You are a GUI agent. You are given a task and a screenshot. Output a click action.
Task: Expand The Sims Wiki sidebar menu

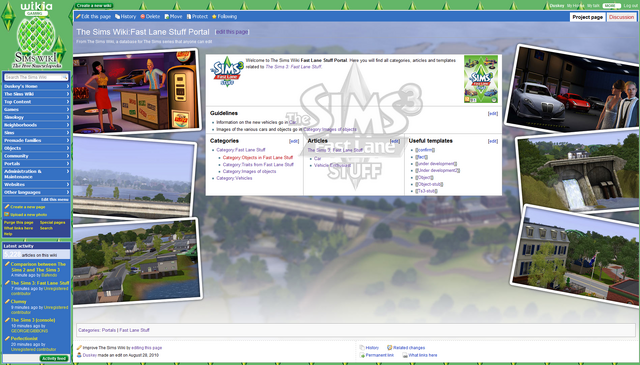[36, 94]
